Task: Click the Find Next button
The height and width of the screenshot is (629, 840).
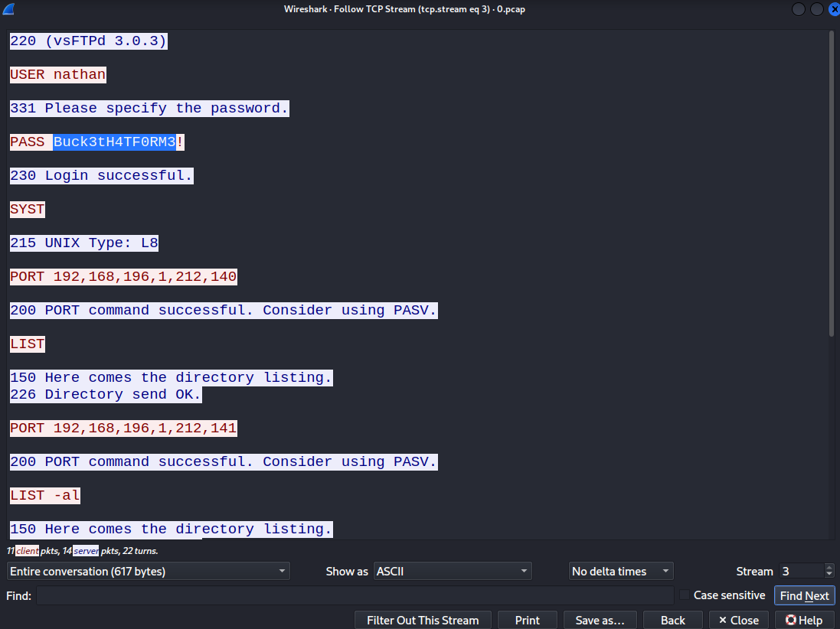Action: [804, 595]
